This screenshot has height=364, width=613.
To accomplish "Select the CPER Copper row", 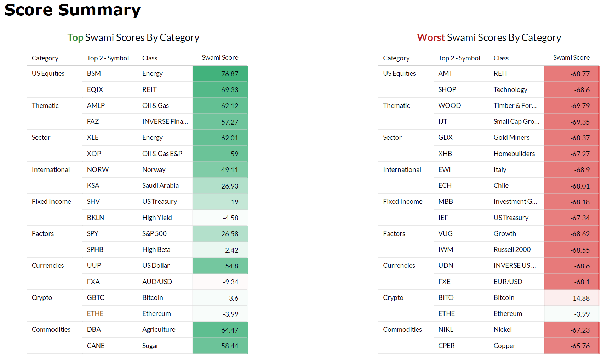I will click(x=516, y=346).
